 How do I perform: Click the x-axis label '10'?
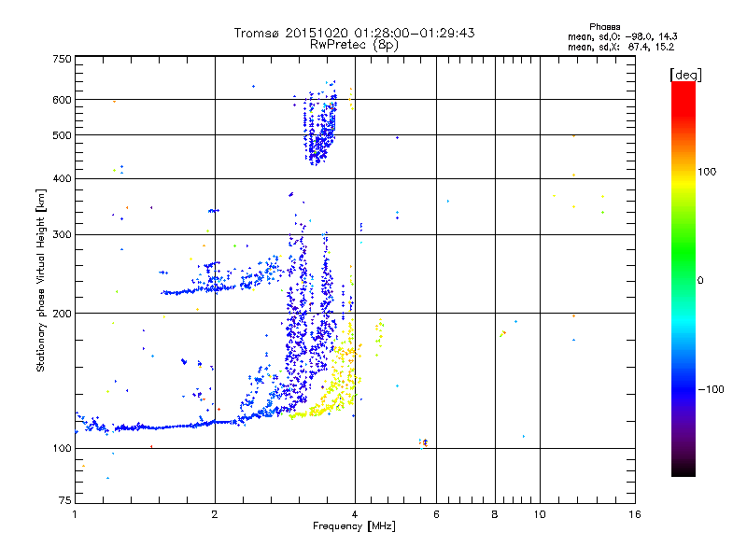coord(540,514)
